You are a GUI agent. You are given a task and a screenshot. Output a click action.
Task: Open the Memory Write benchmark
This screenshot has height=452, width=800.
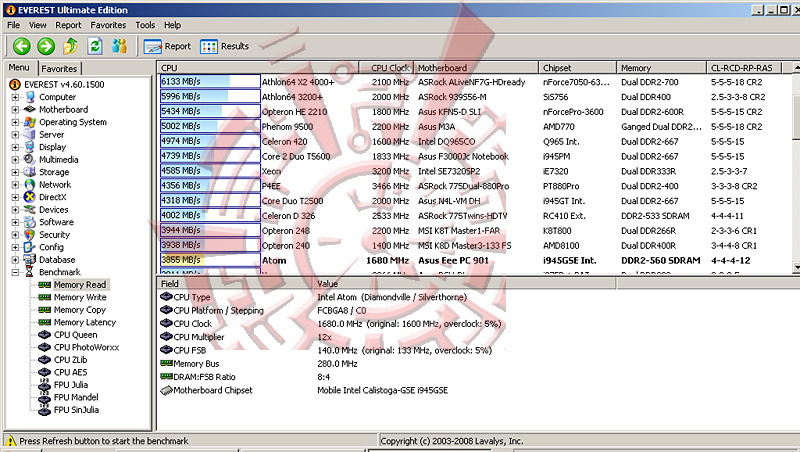[x=80, y=297]
